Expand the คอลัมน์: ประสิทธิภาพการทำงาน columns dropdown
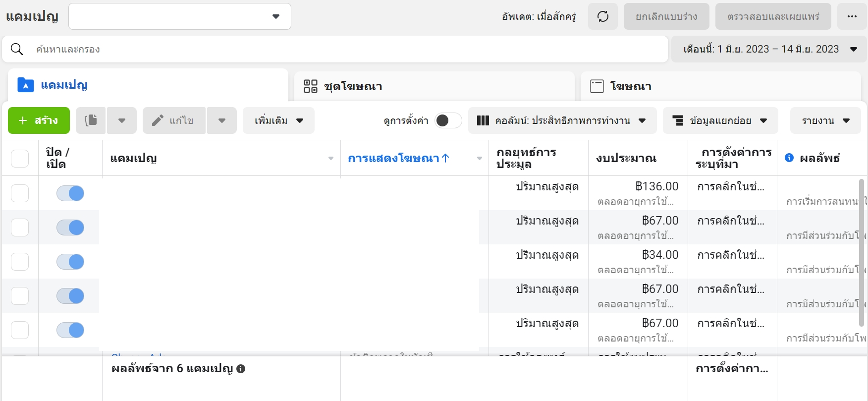This screenshot has width=868, height=401. click(x=562, y=120)
